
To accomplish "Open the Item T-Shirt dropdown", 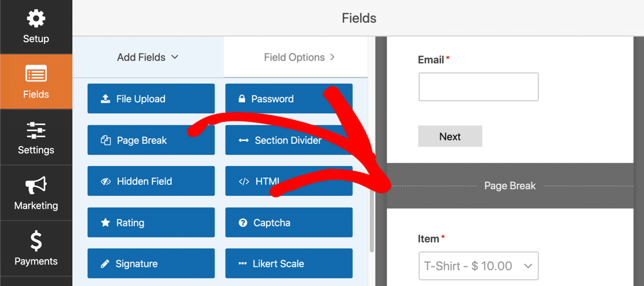I will [x=478, y=266].
